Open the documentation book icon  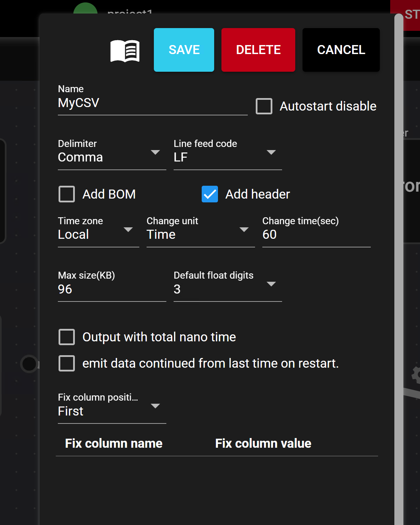pyautogui.click(x=125, y=51)
